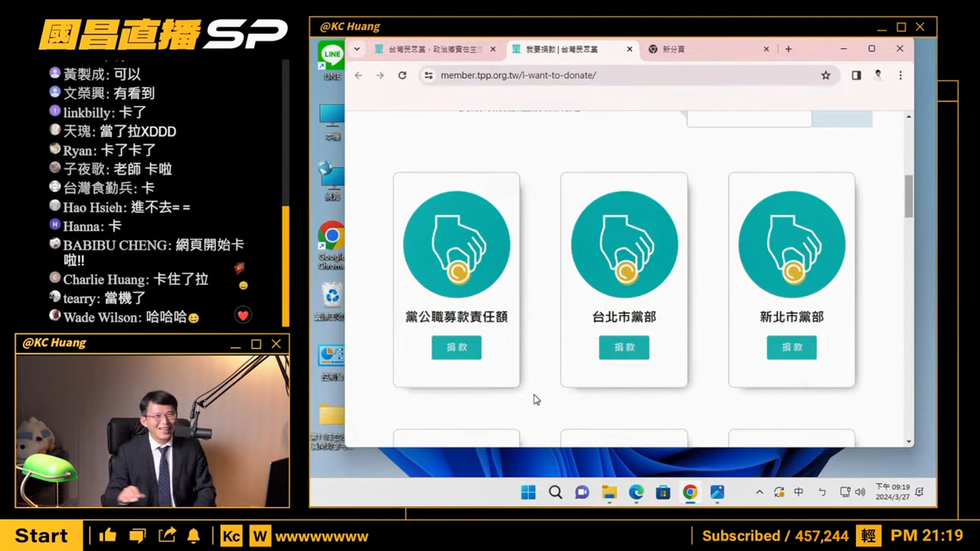
Task: Open the Chrome tab search dropdown
Action: click(357, 49)
